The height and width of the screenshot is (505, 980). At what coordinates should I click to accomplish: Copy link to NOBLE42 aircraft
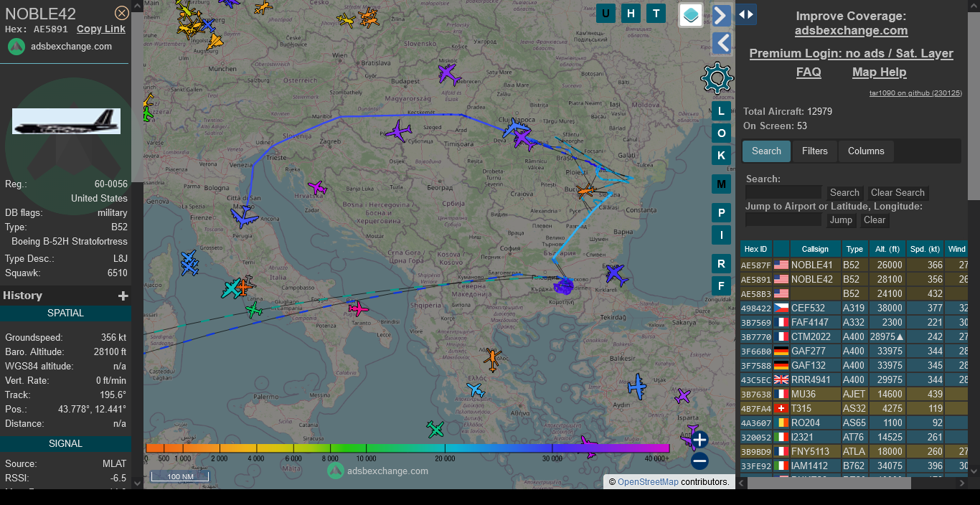101,29
